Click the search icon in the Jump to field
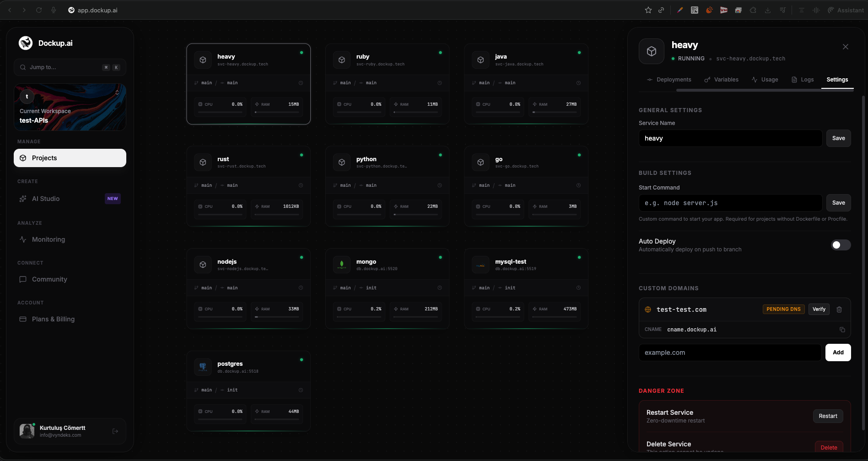868x461 pixels. tap(22, 67)
